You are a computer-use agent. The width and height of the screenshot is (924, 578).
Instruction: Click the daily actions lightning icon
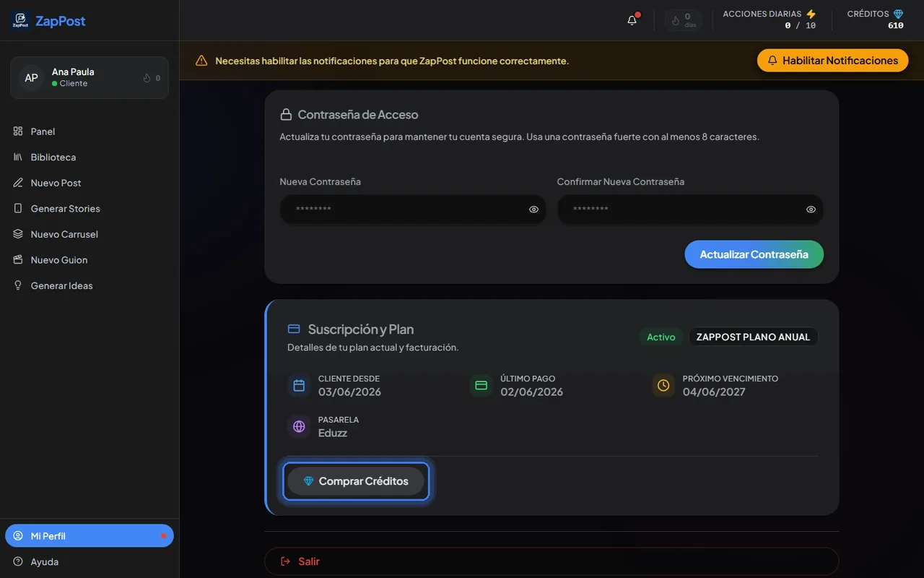coord(811,14)
